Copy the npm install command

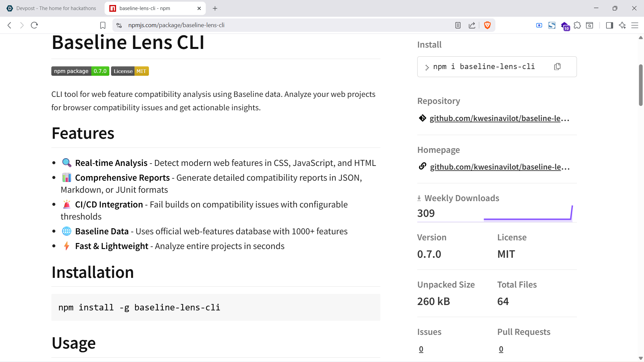(x=557, y=67)
